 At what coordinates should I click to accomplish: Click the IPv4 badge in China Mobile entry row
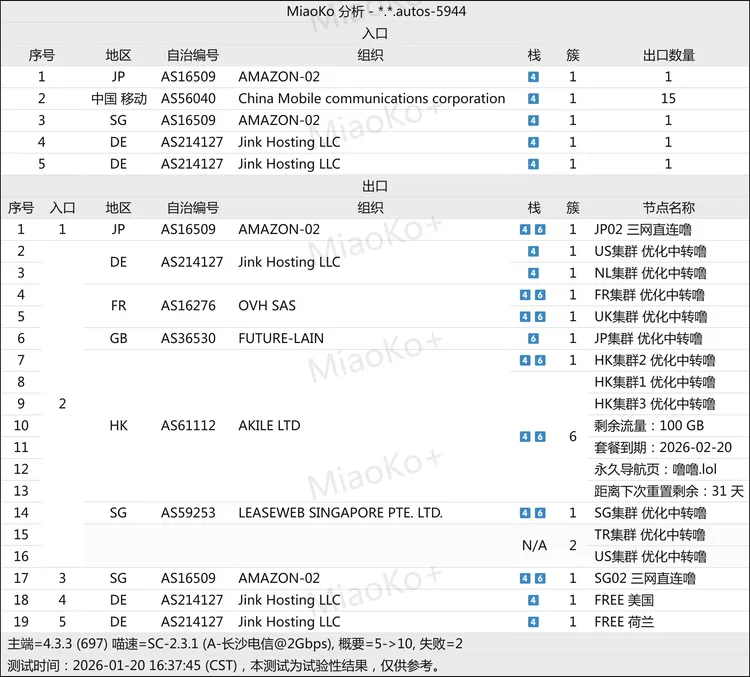pyautogui.click(x=534, y=98)
